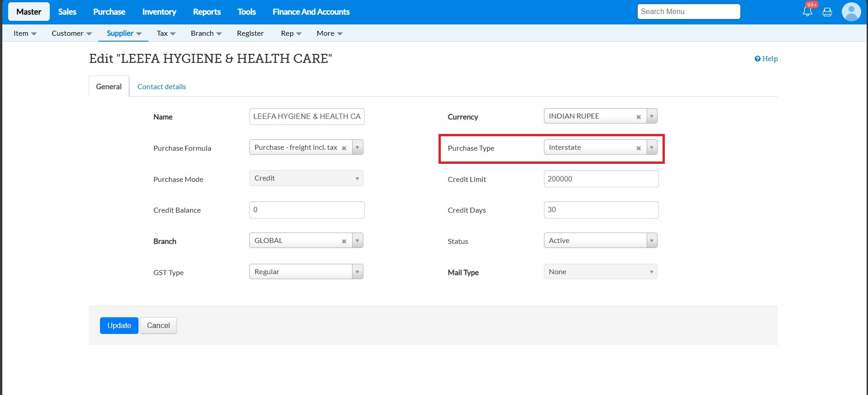Viewport: 868px width, 395px height.
Task: Open the Mail Type dropdown
Action: click(x=601, y=272)
